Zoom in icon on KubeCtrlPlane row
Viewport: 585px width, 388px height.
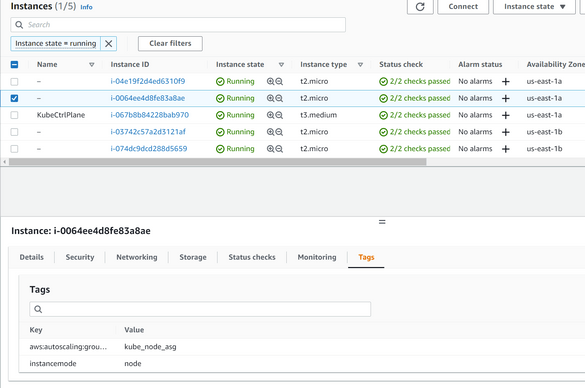click(x=270, y=115)
